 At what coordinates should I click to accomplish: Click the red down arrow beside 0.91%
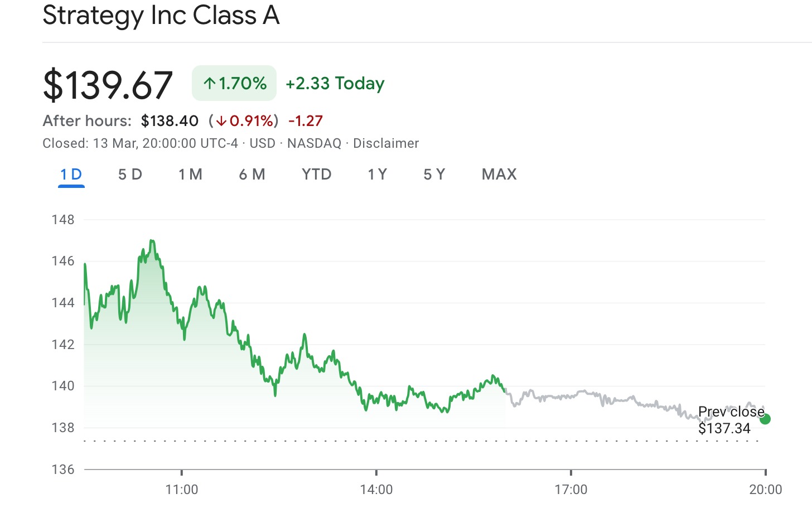click(x=221, y=121)
